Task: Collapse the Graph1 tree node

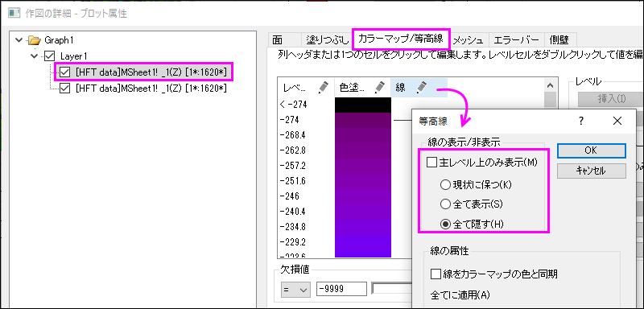Action: 18,40
